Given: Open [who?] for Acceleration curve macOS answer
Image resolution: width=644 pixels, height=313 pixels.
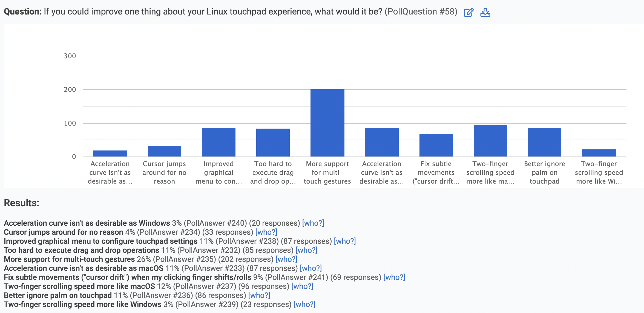Looking at the screenshot, I should pos(311,268).
